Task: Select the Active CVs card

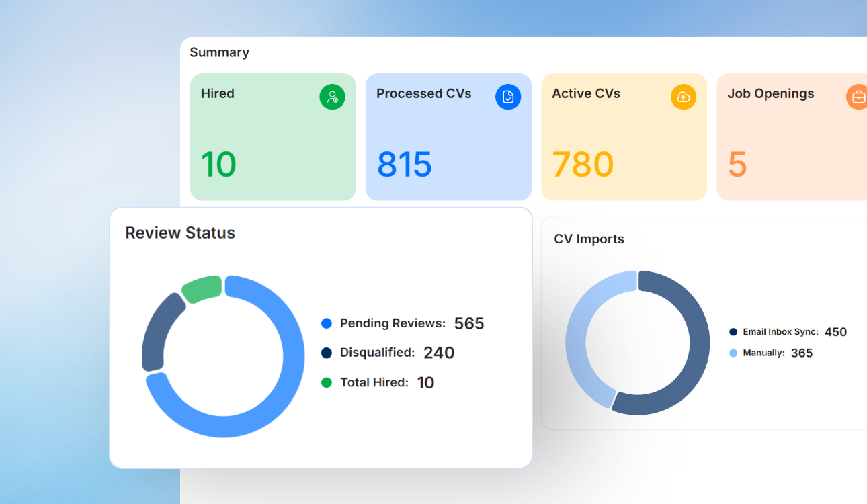Action: tap(624, 137)
